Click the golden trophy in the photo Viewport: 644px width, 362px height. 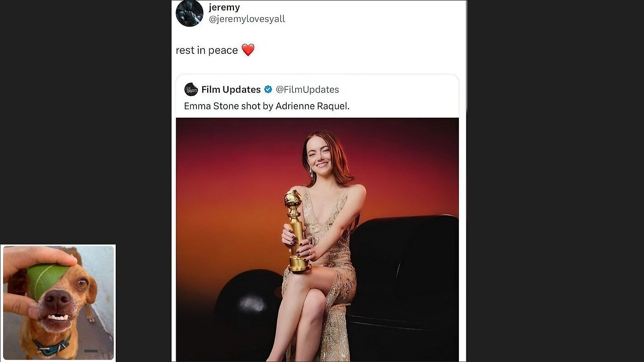click(296, 231)
